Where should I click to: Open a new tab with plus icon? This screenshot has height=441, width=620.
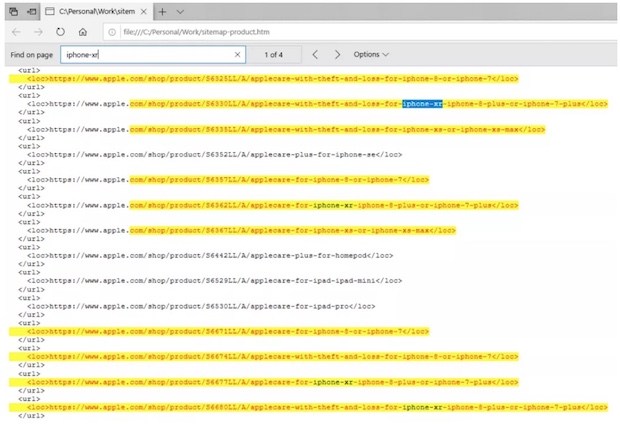163,11
